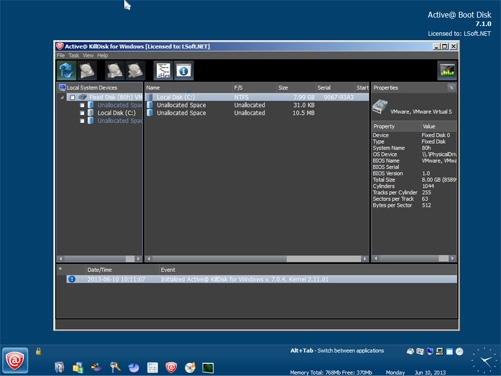Image resolution: width=501 pixels, height=376 pixels.
Task: Click the Property column header
Action: tap(396, 126)
